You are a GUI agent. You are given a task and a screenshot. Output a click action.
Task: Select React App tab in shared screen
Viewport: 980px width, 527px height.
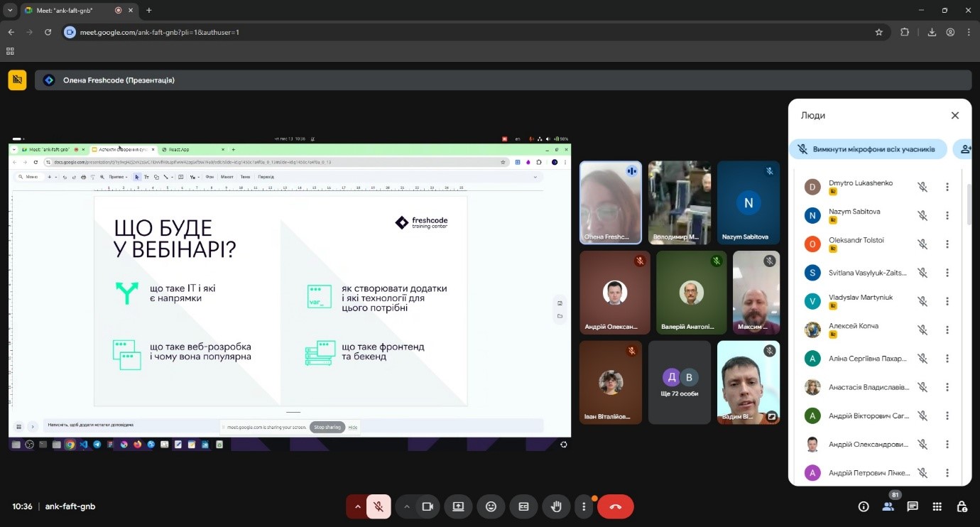tap(191, 149)
